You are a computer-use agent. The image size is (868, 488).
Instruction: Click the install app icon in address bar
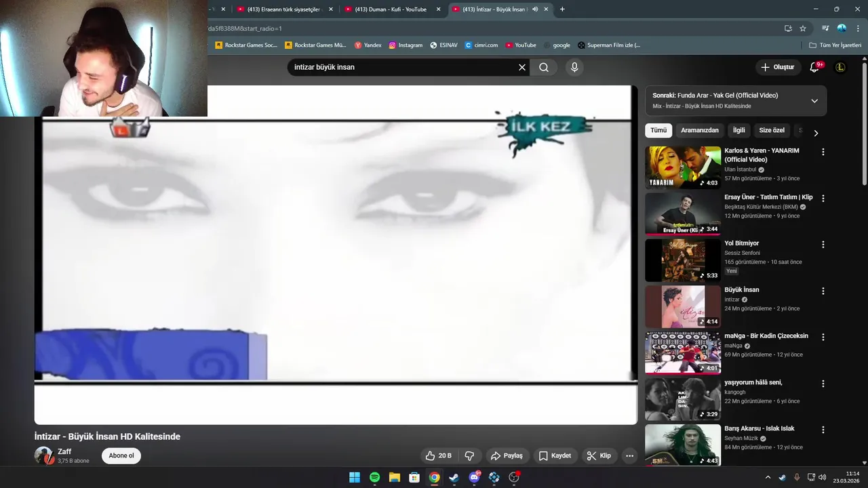(788, 28)
